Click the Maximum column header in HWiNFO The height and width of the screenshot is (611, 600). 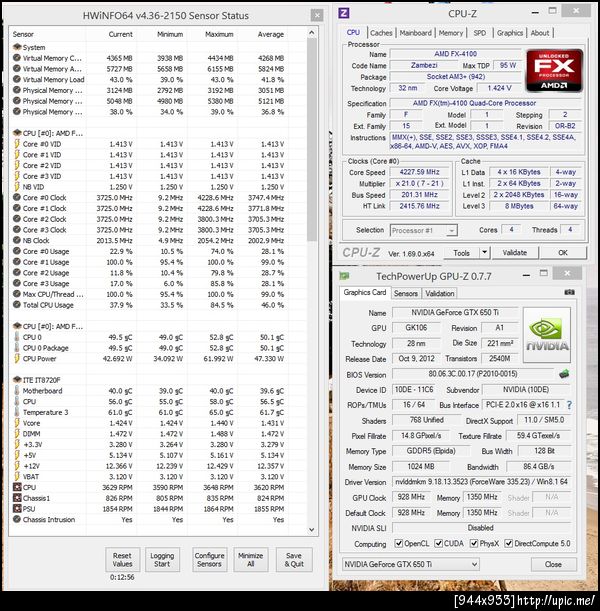click(219, 34)
